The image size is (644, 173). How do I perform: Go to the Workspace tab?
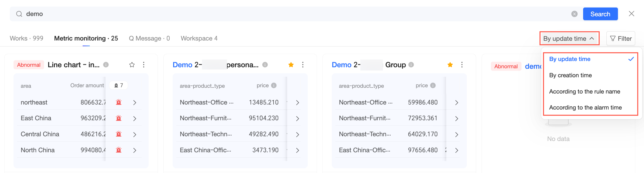coord(199,38)
